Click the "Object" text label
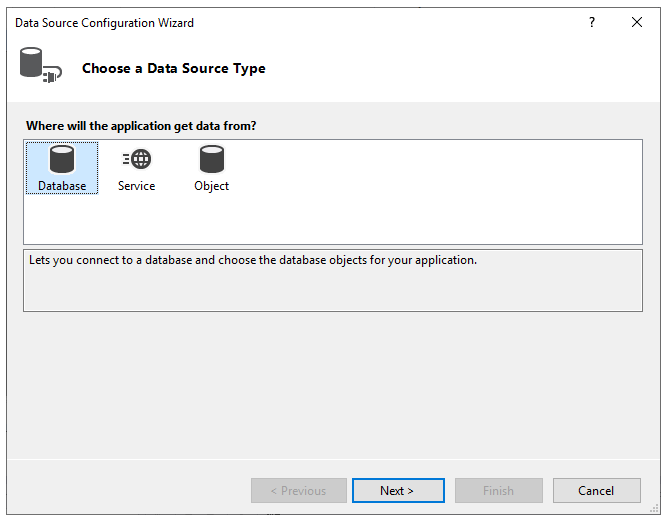Image resolution: width=667 pixels, height=522 pixels. [x=211, y=186]
